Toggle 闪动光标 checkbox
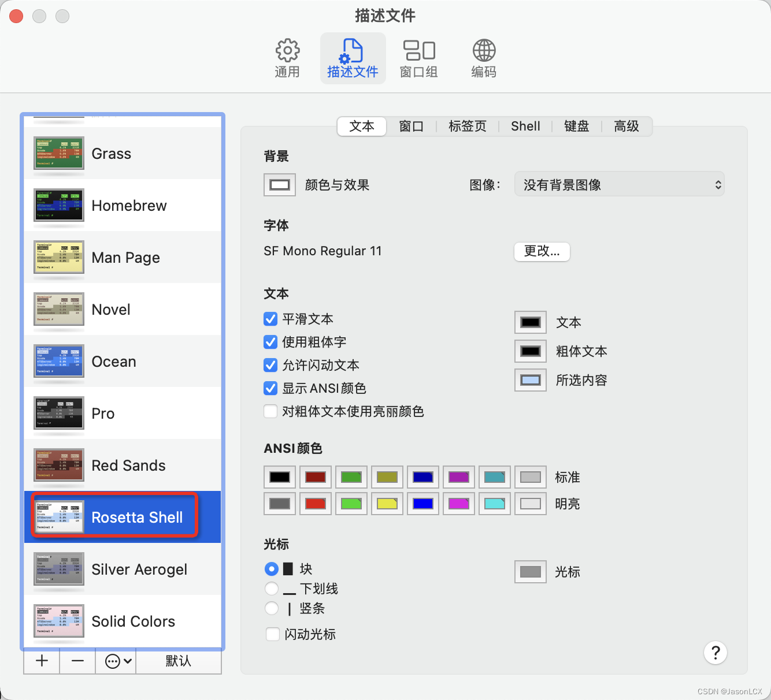 pos(272,634)
